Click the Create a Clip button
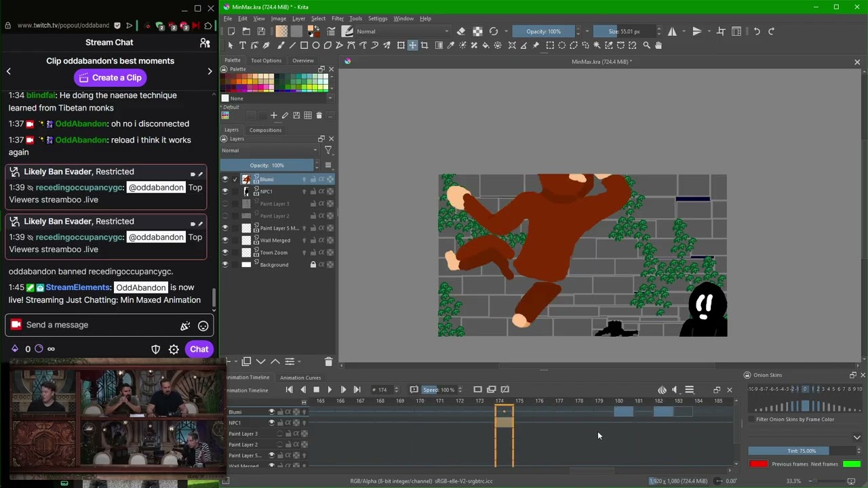Viewport: 868px width, 488px height. pos(110,78)
